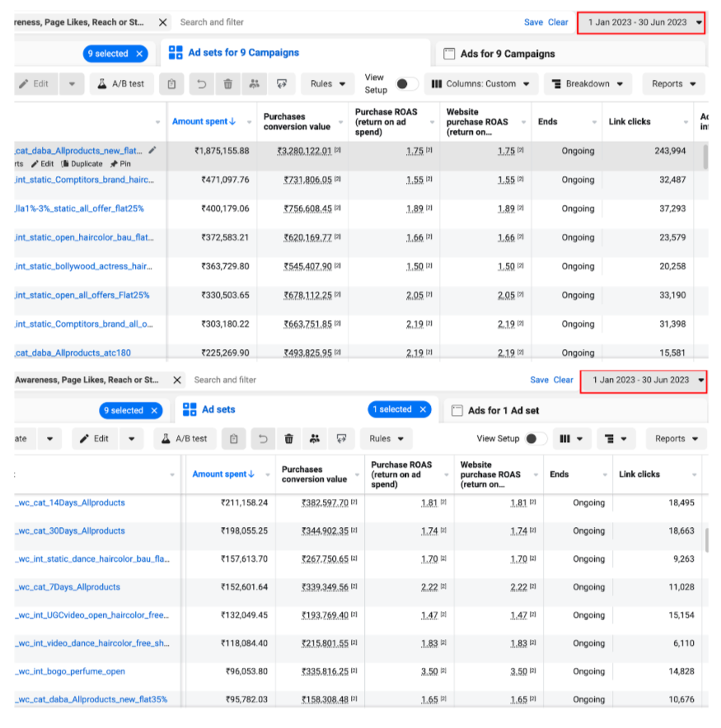Clear the '1 selected' filter chip

[x=423, y=409]
